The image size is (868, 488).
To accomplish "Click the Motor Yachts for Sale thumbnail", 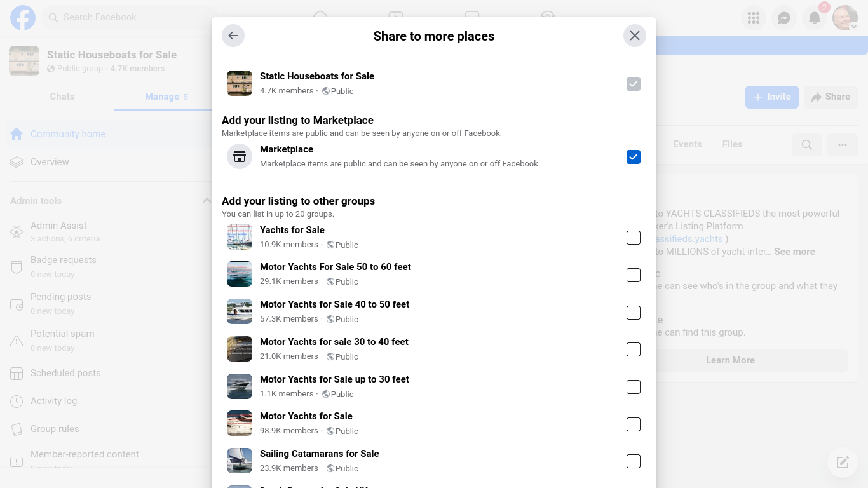I will pos(240,423).
